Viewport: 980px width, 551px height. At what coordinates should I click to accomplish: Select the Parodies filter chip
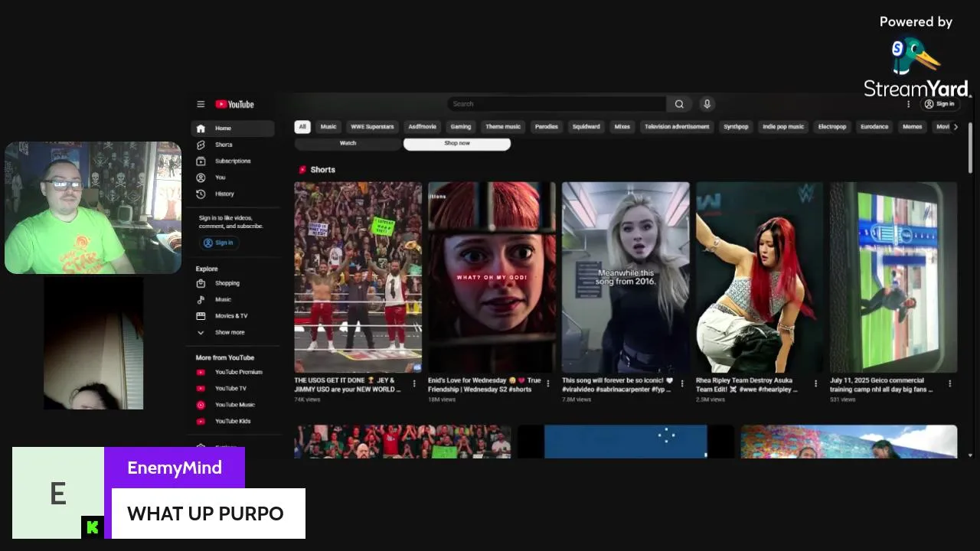(x=547, y=127)
